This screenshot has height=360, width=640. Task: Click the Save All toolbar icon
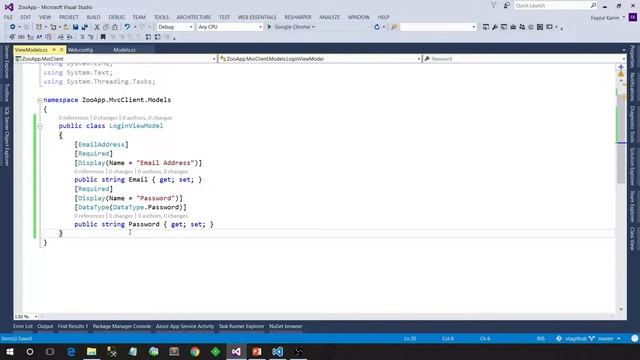pyautogui.click(x=84, y=27)
